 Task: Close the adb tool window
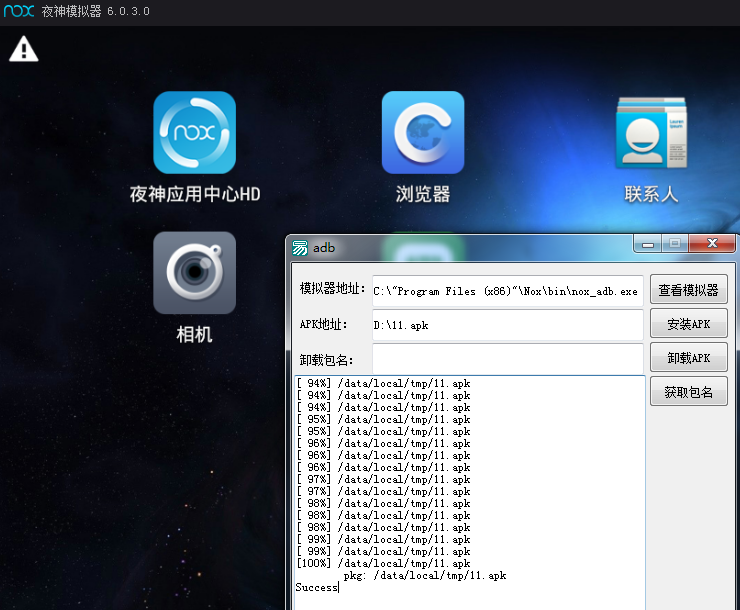[711, 244]
